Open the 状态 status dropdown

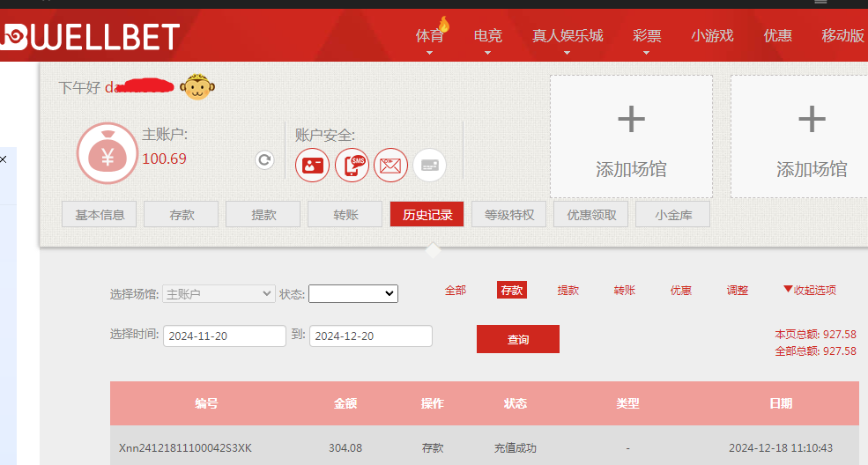click(353, 293)
